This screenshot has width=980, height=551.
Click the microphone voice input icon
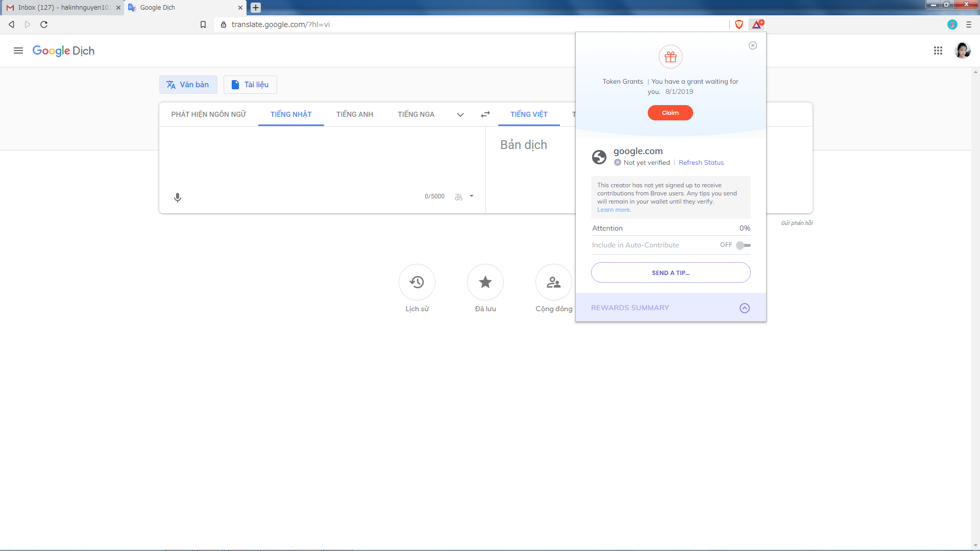[177, 197]
